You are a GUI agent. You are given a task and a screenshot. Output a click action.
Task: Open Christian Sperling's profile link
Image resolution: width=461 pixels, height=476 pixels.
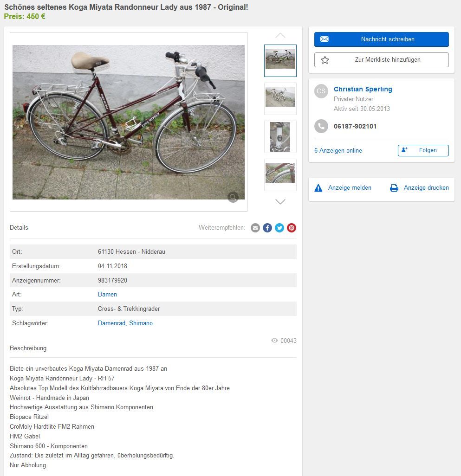coord(363,89)
